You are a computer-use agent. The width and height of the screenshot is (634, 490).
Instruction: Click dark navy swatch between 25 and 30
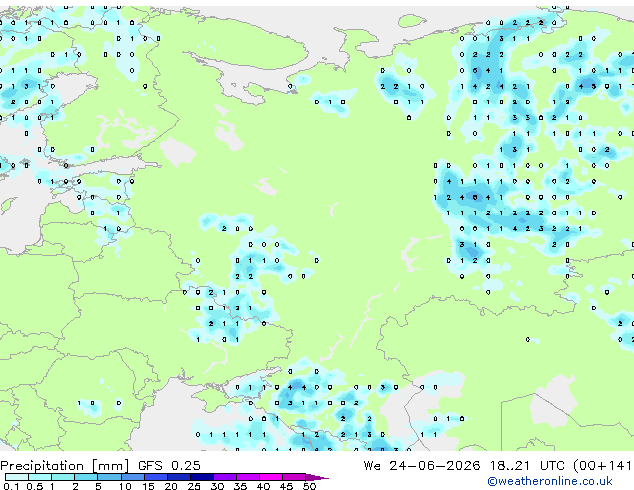201,477
